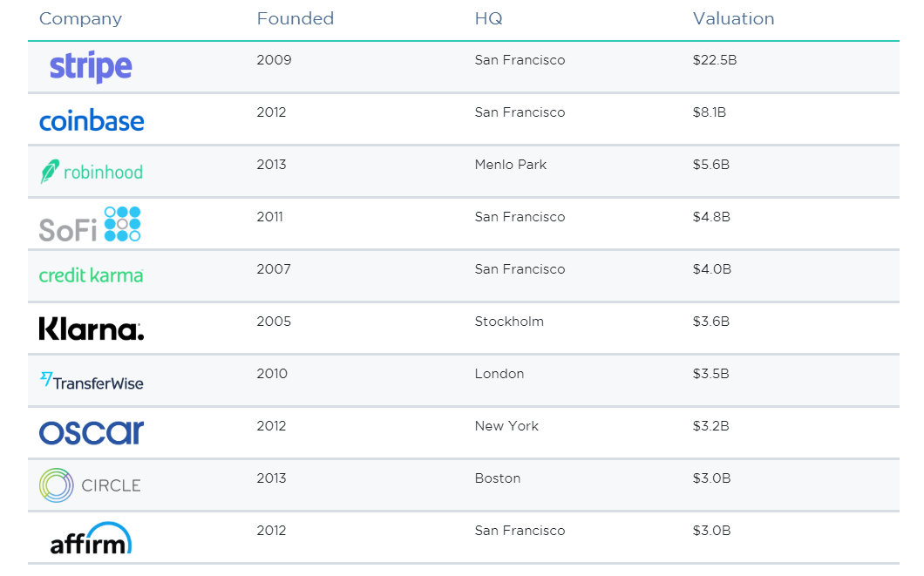Select Stockholm in Klarna's row
Viewport: 924px width, 576px height.
509,322
